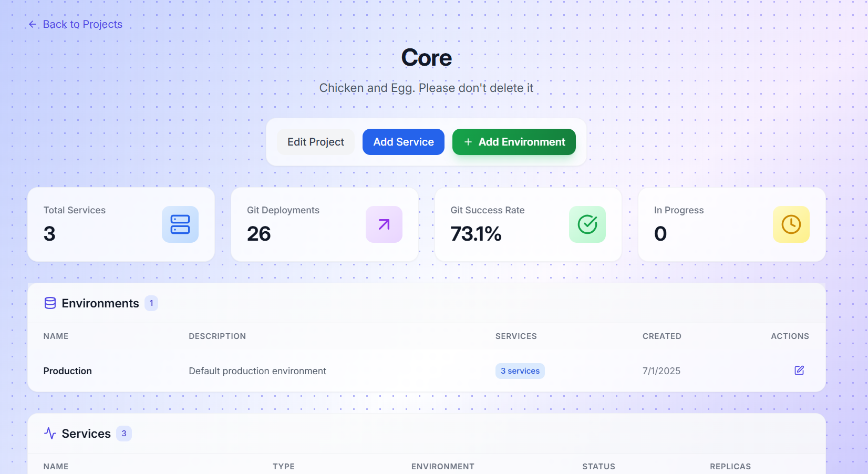
Task: Click the Services count badge showing 3
Action: pos(123,434)
